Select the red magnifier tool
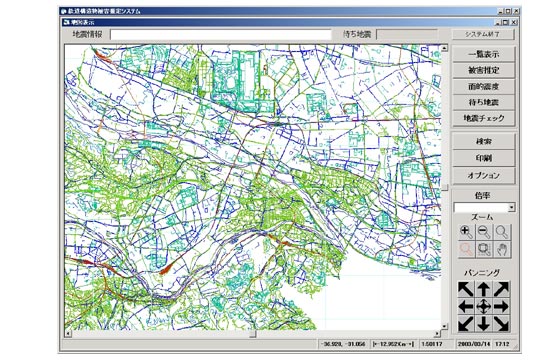The image size is (560, 360). click(x=466, y=249)
